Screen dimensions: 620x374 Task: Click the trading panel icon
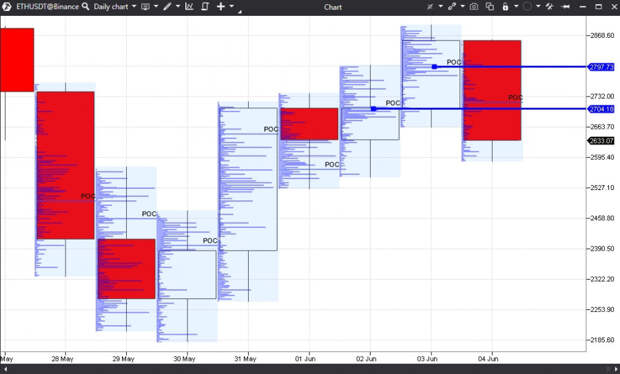205,7
